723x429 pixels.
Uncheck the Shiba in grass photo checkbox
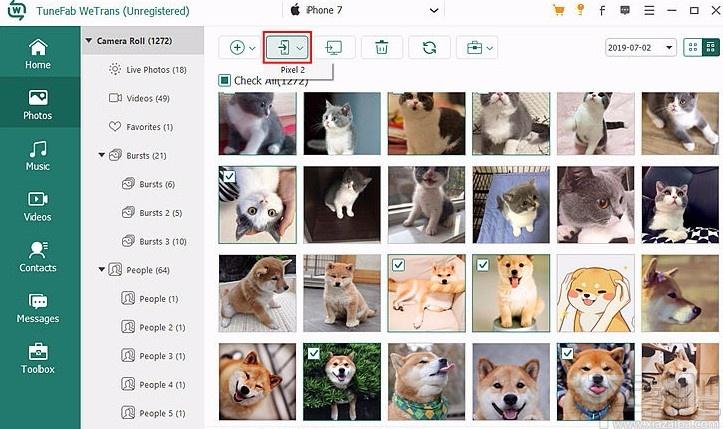point(314,353)
